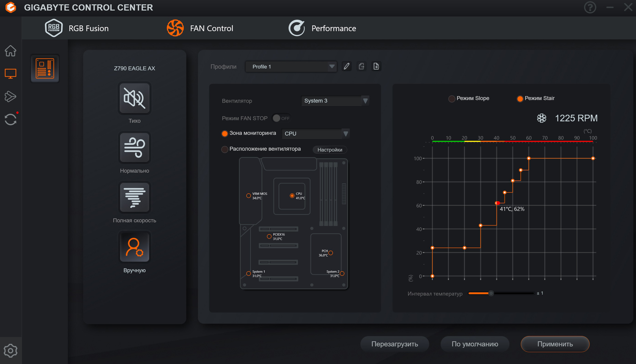Select Расположение вентилятора radio button
The width and height of the screenshot is (636, 364).
coord(225,149)
